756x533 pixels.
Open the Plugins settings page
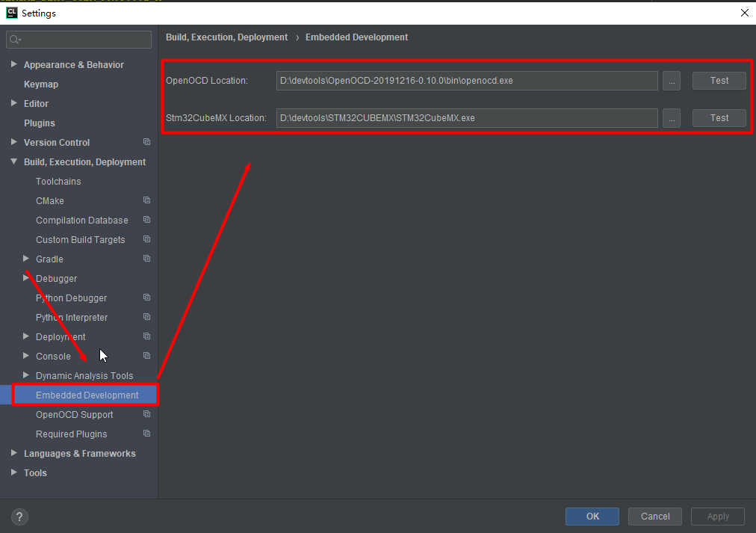click(x=40, y=123)
